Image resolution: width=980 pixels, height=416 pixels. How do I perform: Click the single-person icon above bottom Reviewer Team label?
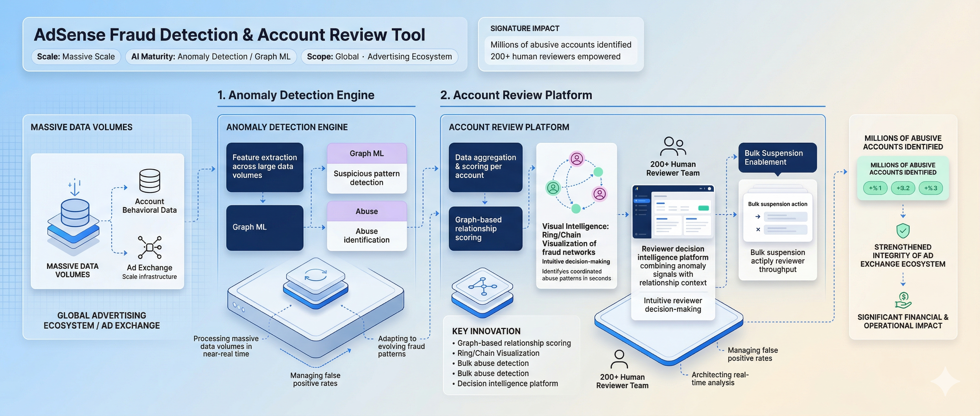click(x=619, y=359)
